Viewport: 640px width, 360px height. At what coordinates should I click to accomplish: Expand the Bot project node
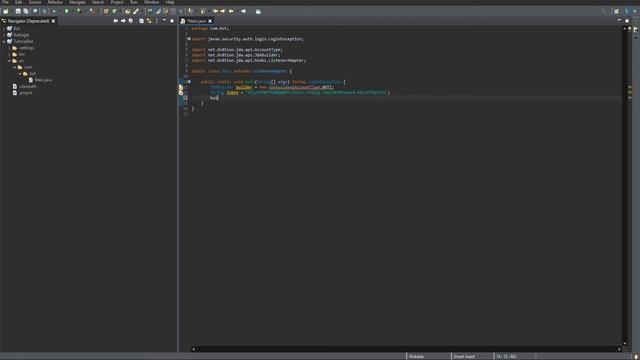[x=4, y=29]
